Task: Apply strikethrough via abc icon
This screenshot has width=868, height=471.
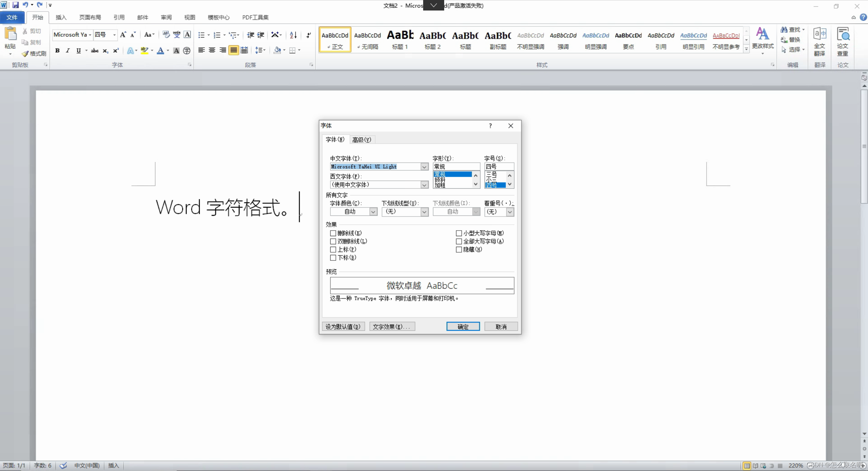Action: (x=95, y=51)
